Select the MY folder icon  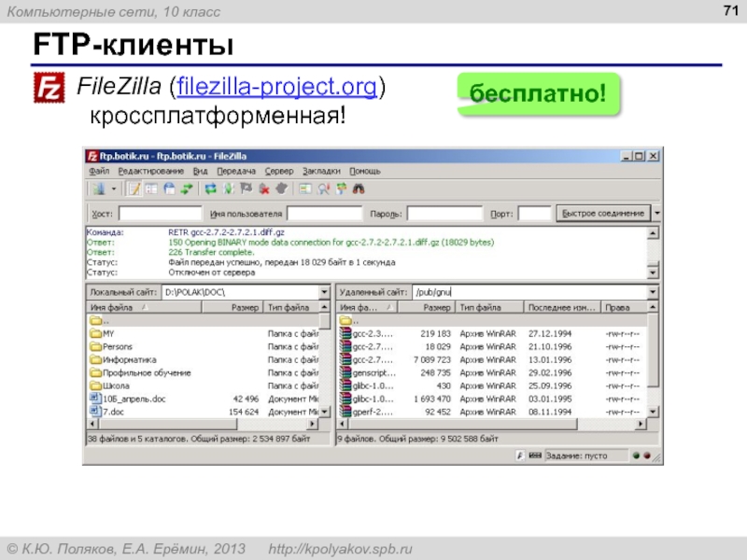tap(96, 333)
